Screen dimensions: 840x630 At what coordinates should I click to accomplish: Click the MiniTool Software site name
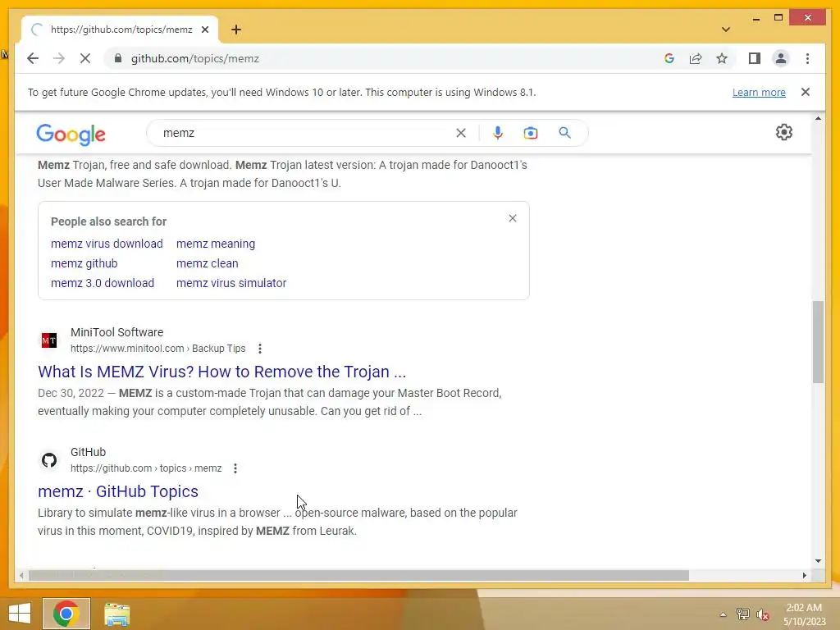point(116,332)
